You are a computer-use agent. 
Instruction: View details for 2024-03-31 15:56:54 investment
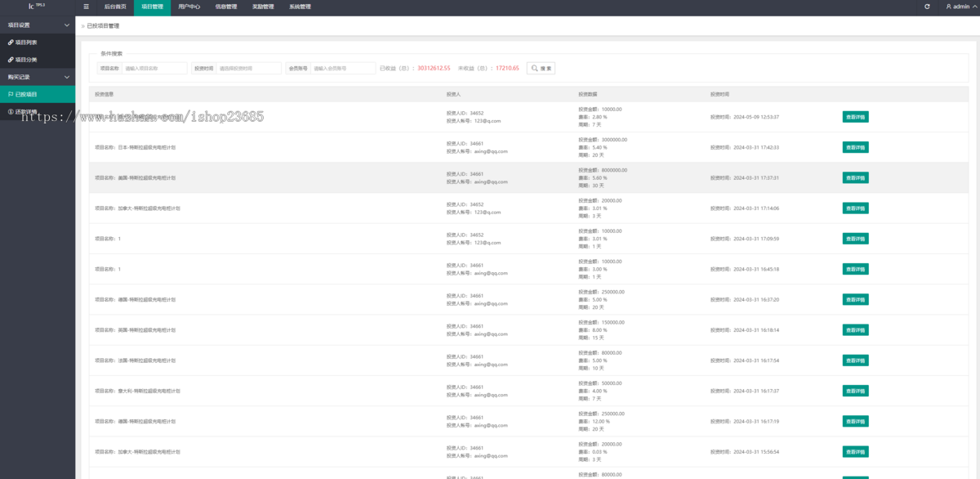(x=855, y=452)
